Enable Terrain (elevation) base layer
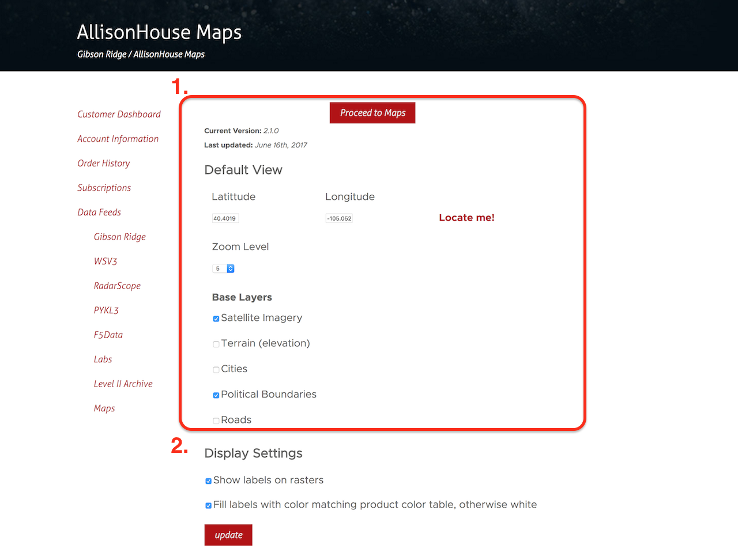 tap(216, 344)
